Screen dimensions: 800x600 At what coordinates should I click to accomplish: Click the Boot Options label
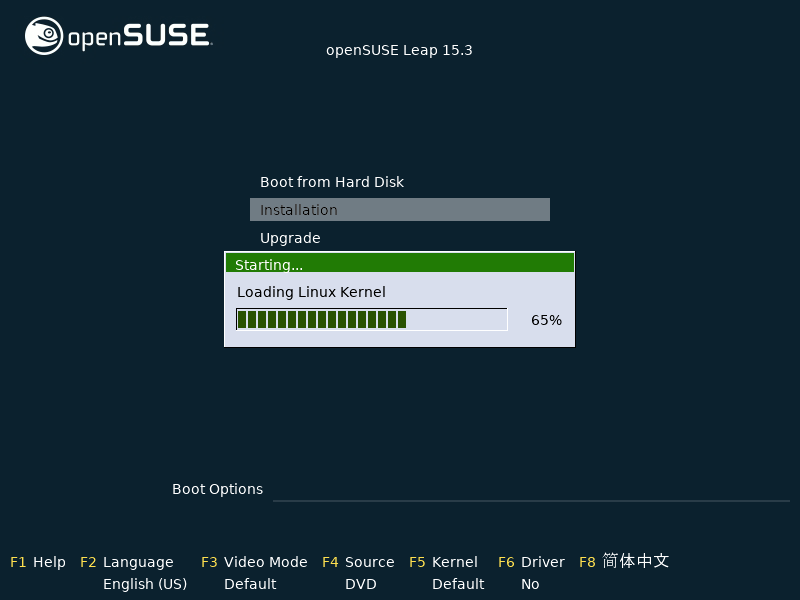(x=217, y=489)
